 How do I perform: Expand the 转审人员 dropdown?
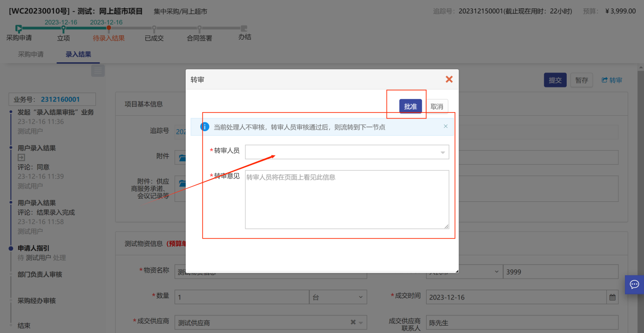[442, 153]
